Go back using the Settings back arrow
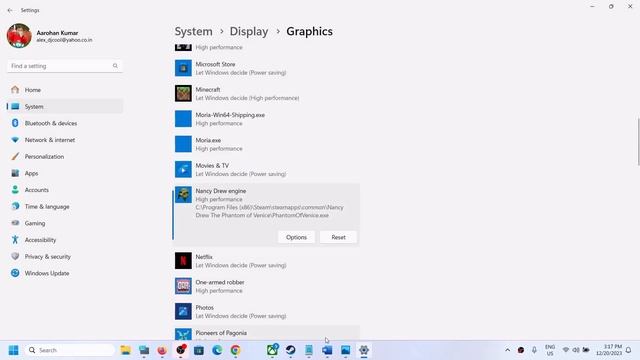640x360 pixels. [x=10, y=10]
